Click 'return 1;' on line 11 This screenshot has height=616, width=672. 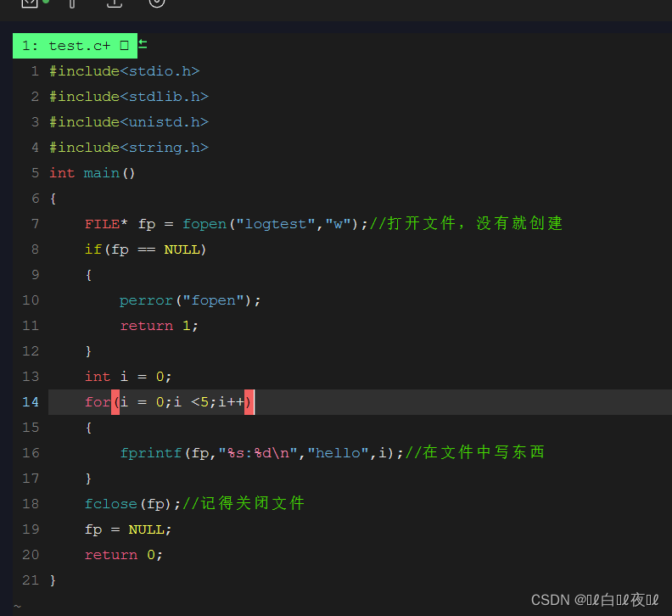click(x=159, y=326)
